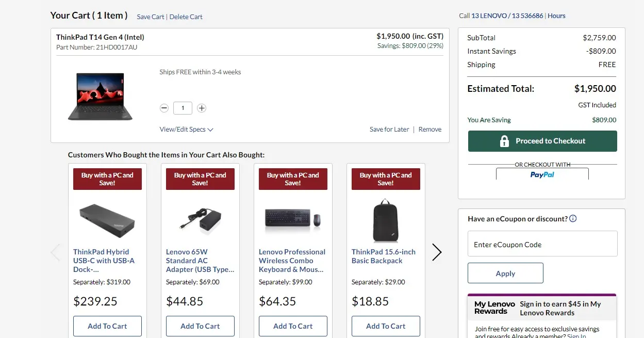Show next recommended products with right arrow
The width and height of the screenshot is (644, 338).
pyautogui.click(x=437, y=252)
